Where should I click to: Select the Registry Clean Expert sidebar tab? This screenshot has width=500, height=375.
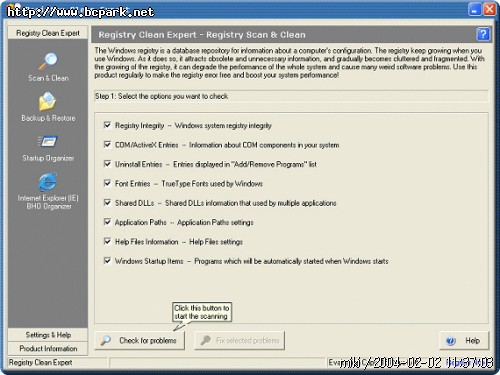[x=48, y=33]
